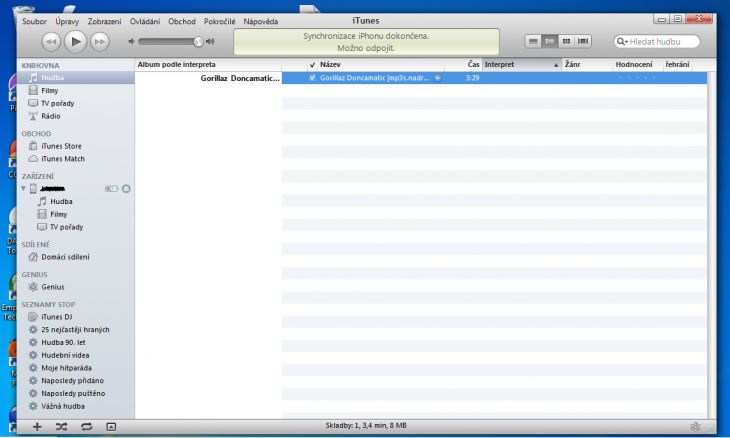730x438 pixels.
Task: Open Domácí sdílení
Action: click(76, 257)
